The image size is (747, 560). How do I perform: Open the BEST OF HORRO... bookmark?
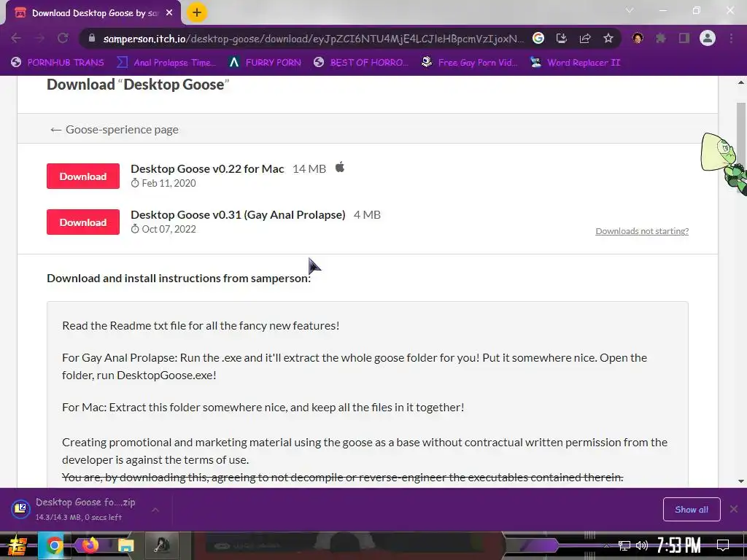(361, 63)
